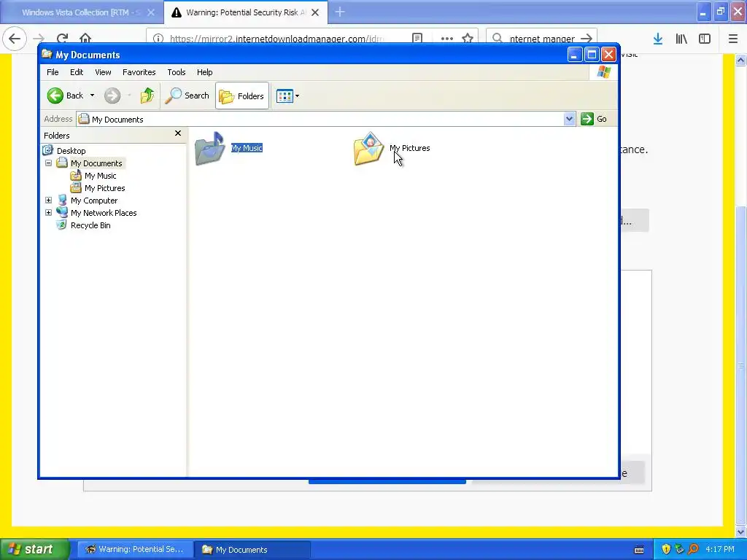Open the View menu
The height and width of the screenshot is (560, 747).
(103, 72)
